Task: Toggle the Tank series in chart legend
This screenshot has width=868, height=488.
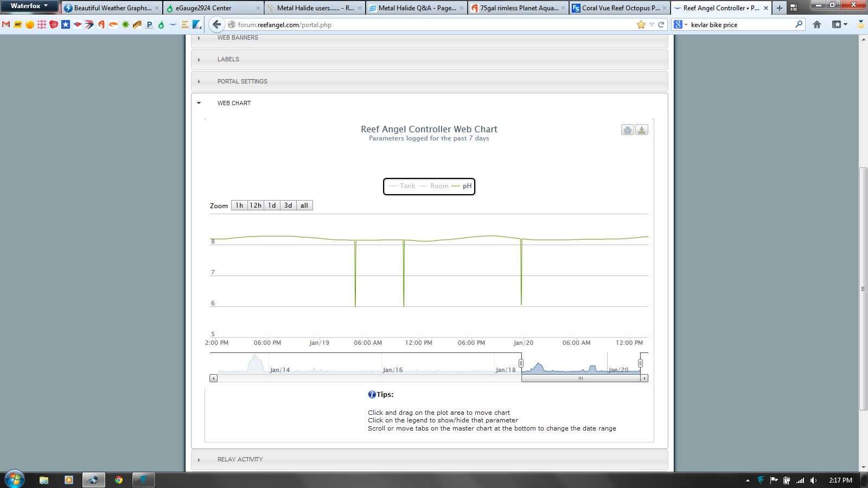Action: [402, 186]
